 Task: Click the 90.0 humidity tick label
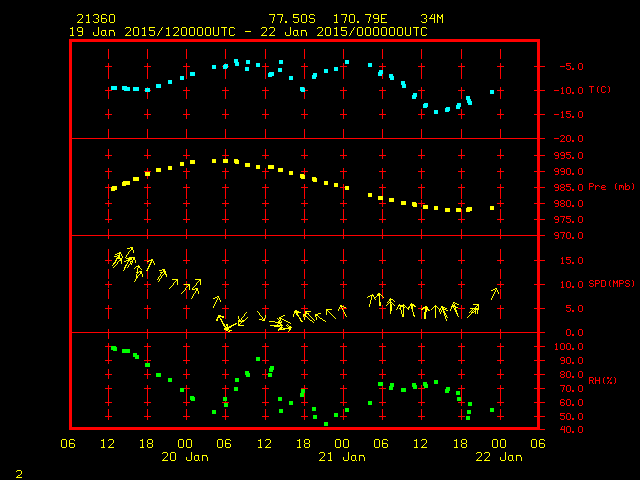[571, 361]
